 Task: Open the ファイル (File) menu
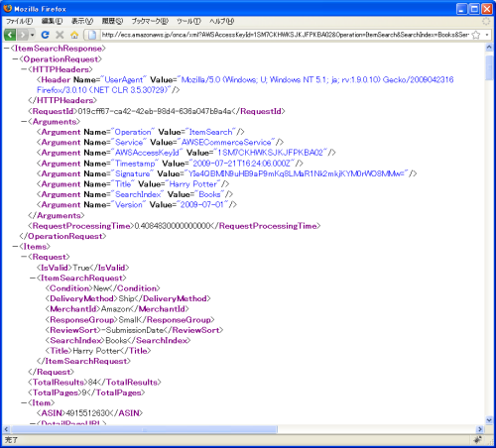pyautogui.click(x=19, y=21)
